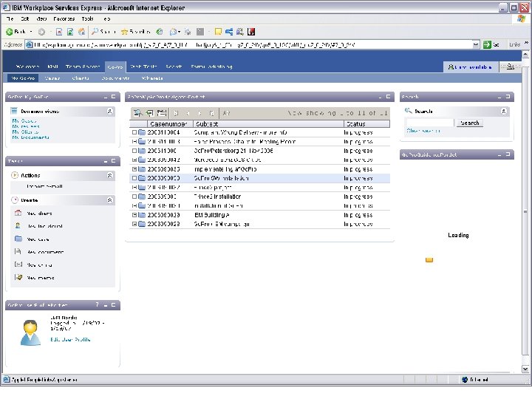The width and height of the screenshot is (532, 399).
Task: Open the Favorites menu
Action: tap(64, 19)
